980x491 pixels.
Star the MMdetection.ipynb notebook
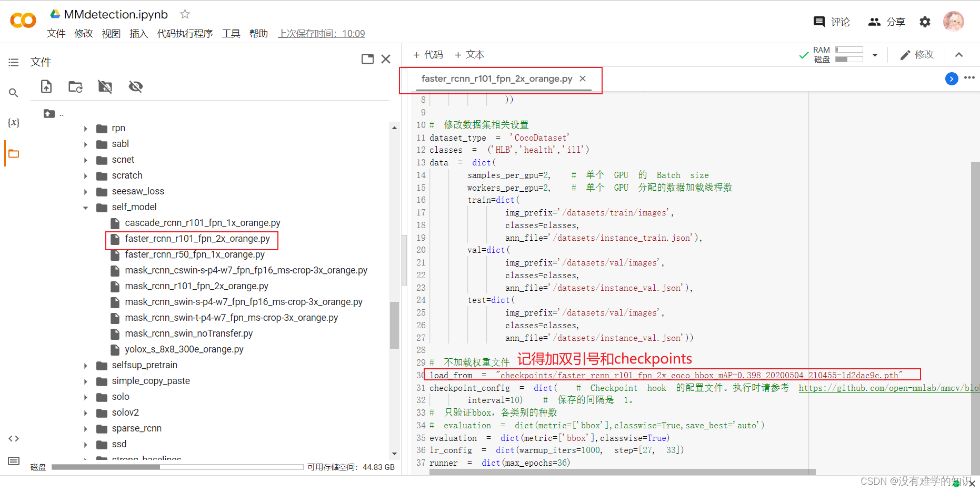coord(185,14)
